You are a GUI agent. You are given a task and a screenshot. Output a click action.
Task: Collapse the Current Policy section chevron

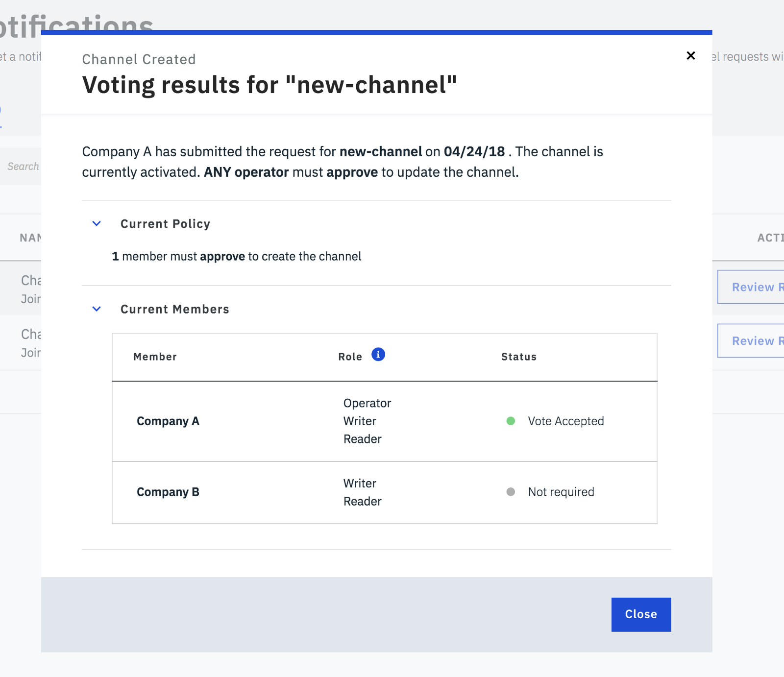tap(97, 224)
